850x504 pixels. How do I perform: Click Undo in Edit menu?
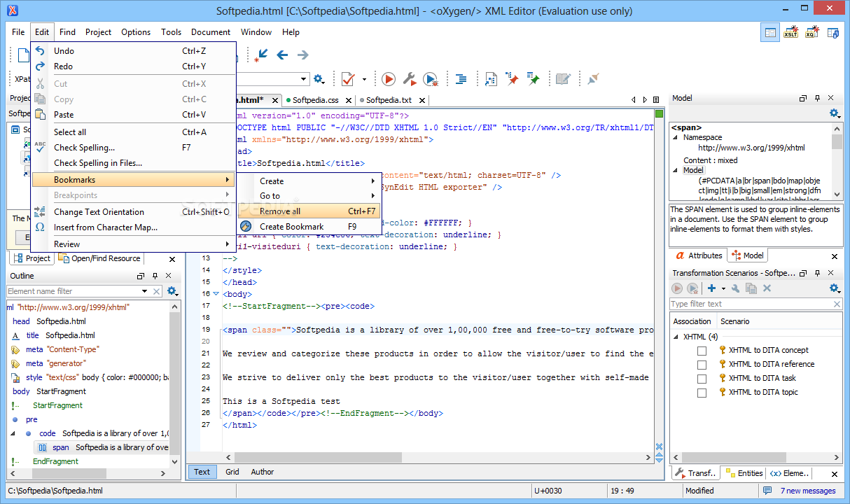[132, 51]
